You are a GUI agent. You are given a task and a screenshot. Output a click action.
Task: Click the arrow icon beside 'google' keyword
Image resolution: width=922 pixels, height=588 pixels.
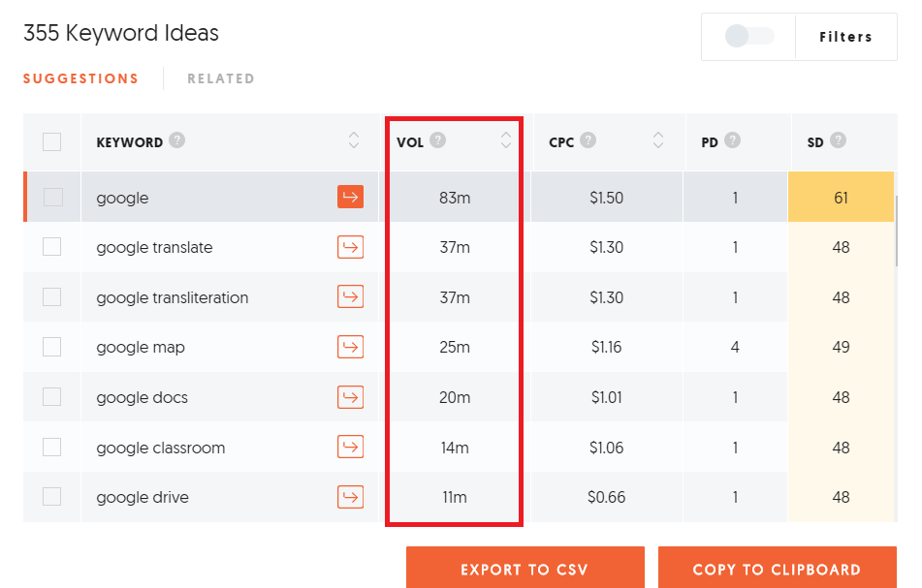point(350,198)
